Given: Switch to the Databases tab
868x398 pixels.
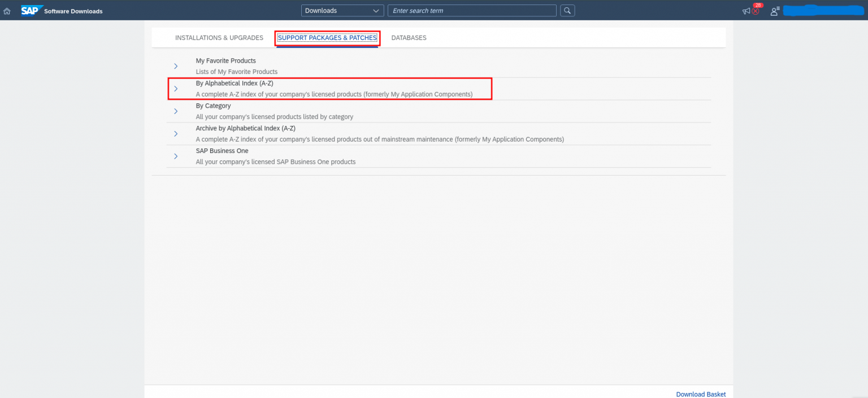Looking at the screenshot, I should tap(409, 37).
